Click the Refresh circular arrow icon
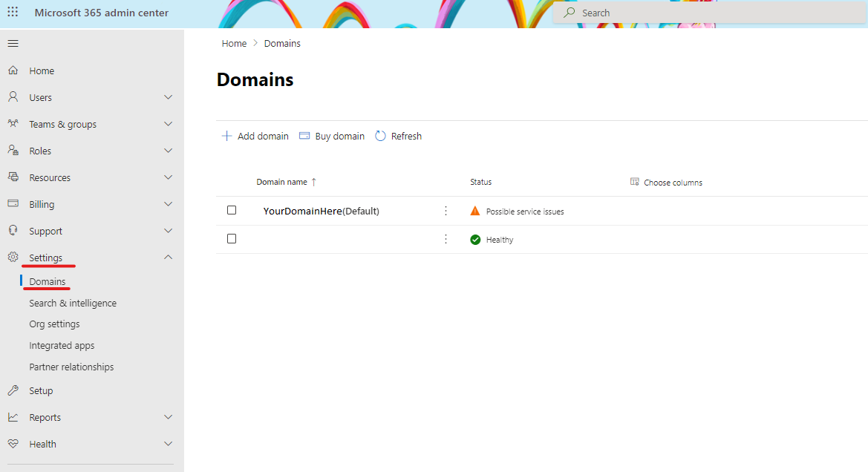The image size is (868, 472). pyautogui.click(x=380, y=136)
